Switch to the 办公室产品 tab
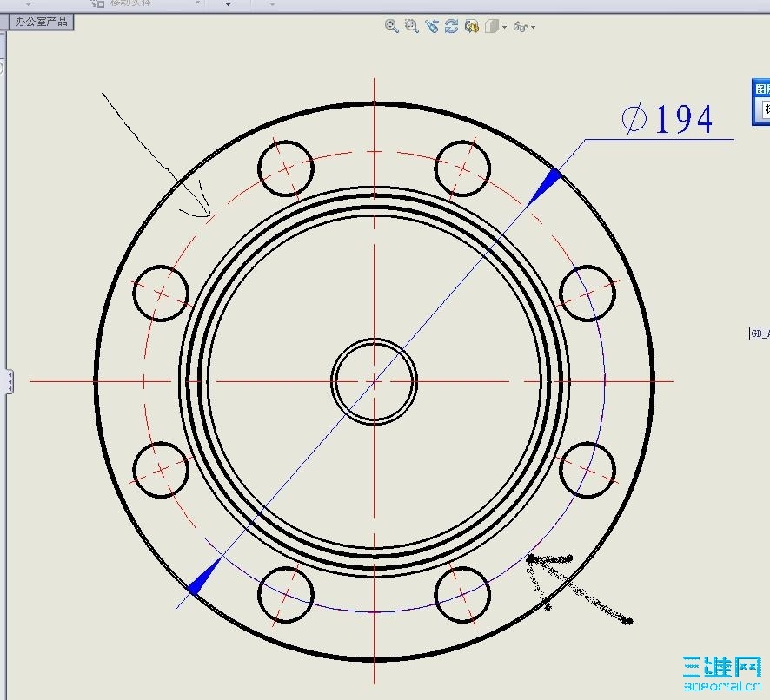The width and height of the screenshot is (770, 700). click(41, 22)
